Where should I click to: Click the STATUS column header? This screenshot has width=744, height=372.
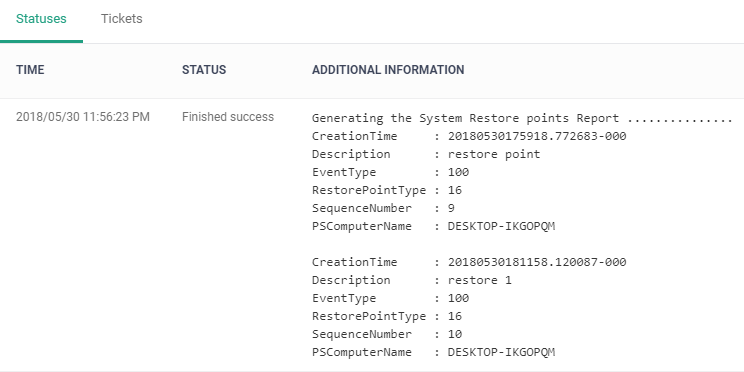(x=204, y=70)
